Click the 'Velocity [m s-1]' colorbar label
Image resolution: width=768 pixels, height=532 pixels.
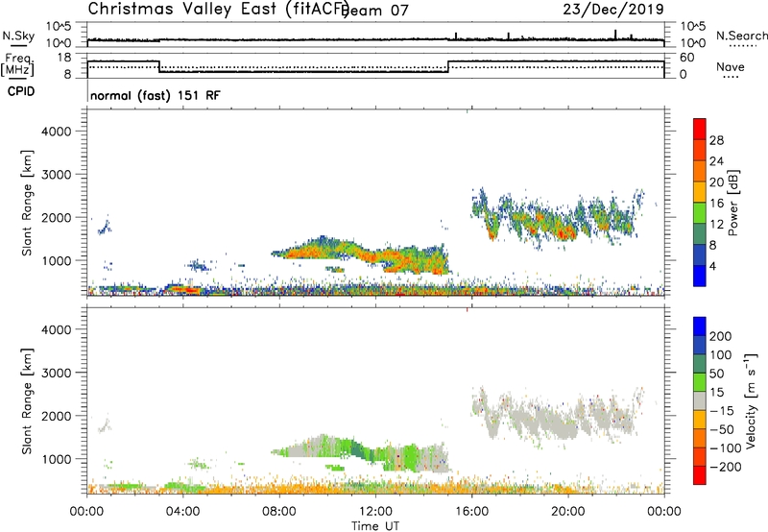(x=750, y=400)
